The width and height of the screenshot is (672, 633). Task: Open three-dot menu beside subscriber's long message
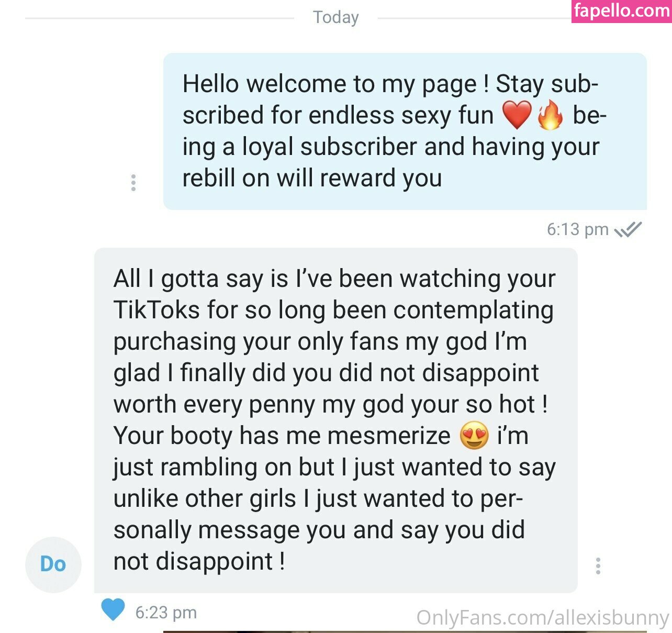[598, 566]
